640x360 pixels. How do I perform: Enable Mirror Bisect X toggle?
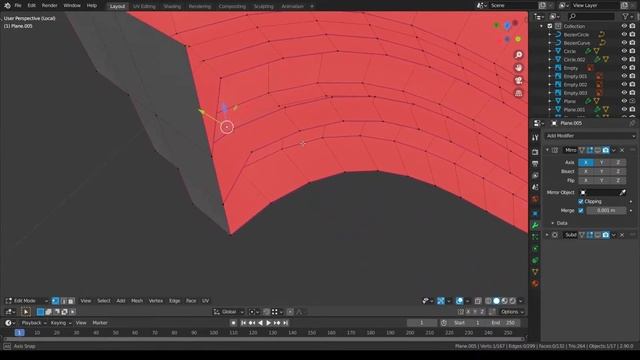pos(586,171)
